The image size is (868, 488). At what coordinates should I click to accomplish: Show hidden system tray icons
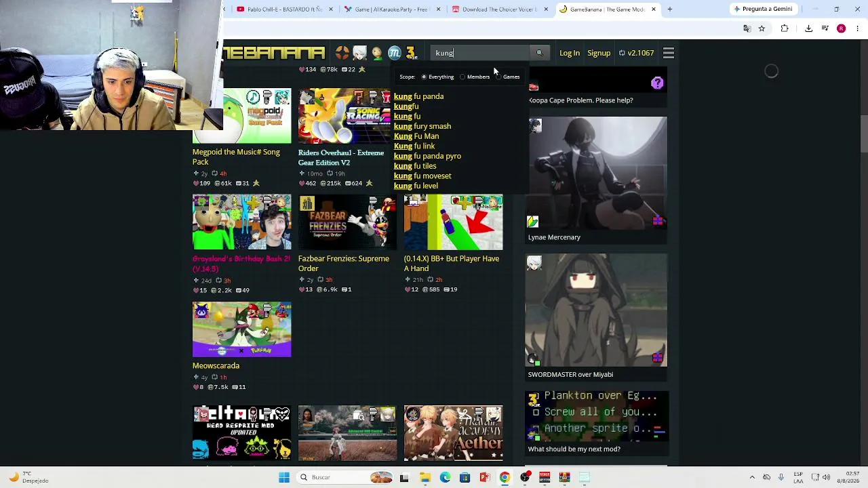coord(751,477)
